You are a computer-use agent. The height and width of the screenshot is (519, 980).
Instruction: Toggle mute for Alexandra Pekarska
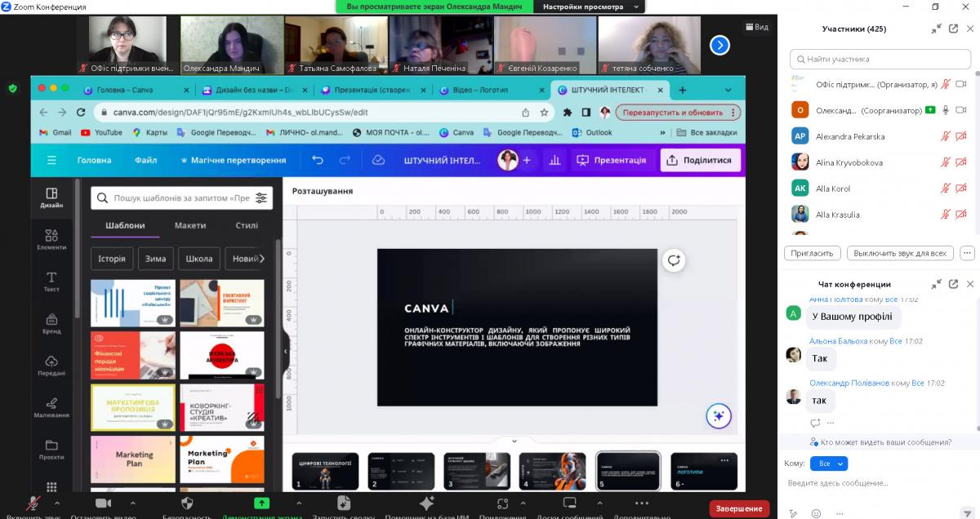[x=946, y=136]
